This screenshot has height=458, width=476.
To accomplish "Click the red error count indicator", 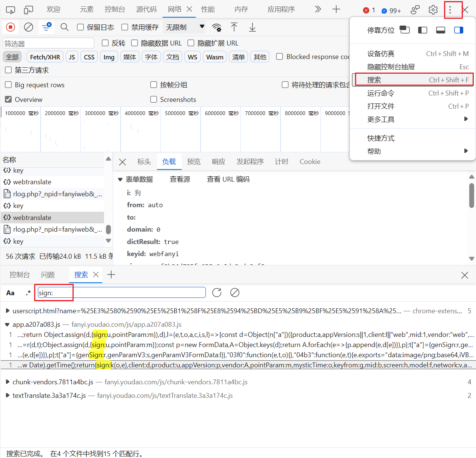I will pyautogui.click(x=369, y=10).
